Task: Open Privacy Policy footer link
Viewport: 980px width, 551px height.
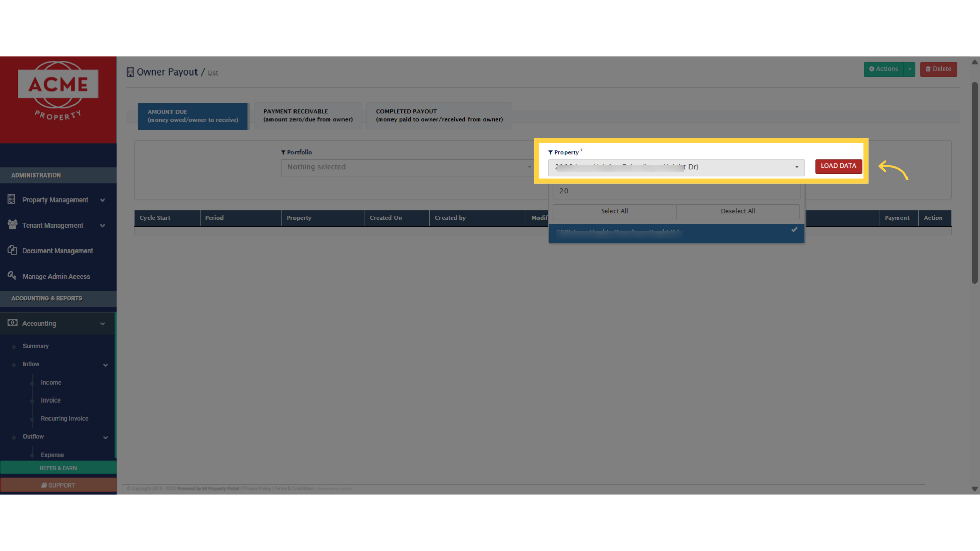Action: (x=257, y=489)
